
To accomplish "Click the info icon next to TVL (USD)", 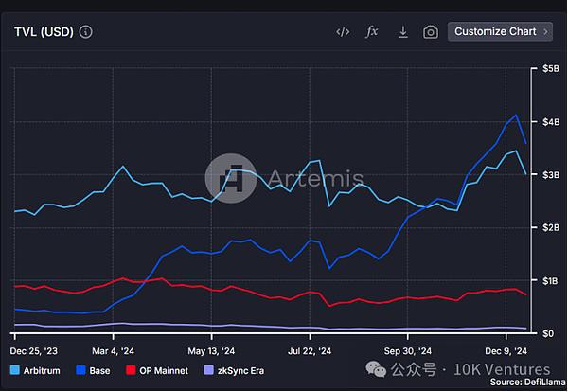I will 86,32.
